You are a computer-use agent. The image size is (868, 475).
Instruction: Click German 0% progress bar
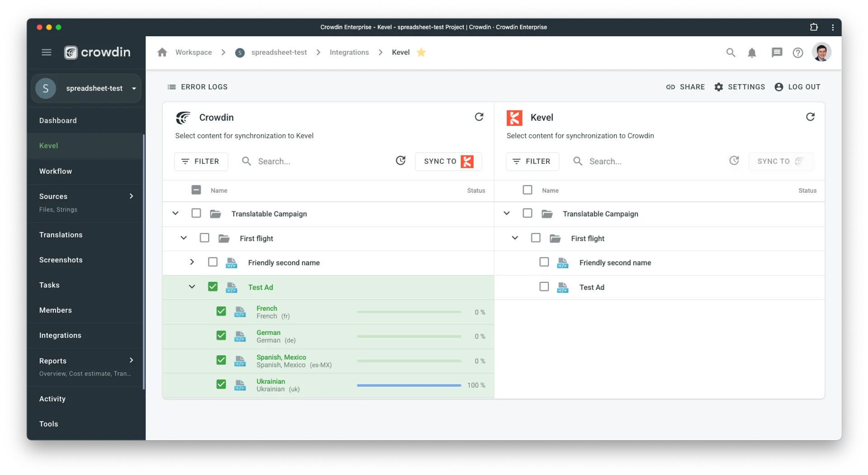pos(409,337)
